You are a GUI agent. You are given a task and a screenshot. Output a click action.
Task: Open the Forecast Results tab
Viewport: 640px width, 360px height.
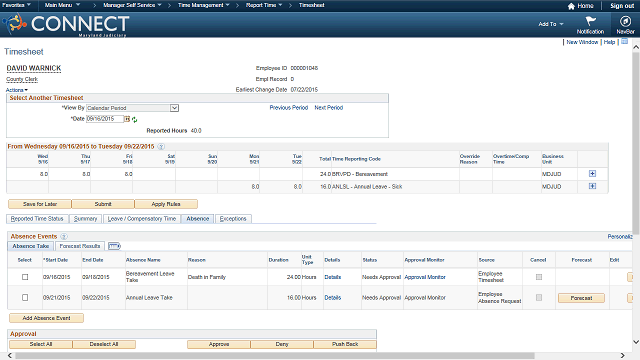pyautogui.click(x=80, y=246)
